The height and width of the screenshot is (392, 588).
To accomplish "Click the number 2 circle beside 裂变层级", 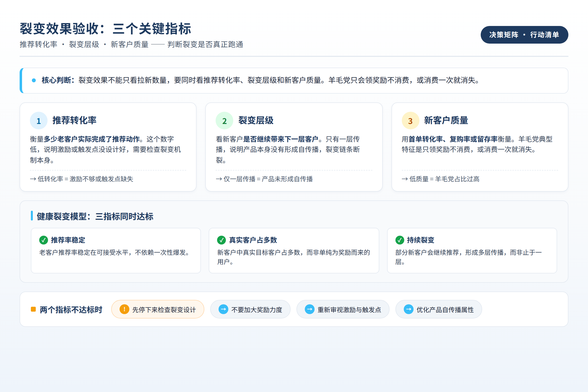I will [x=224, y=121].
